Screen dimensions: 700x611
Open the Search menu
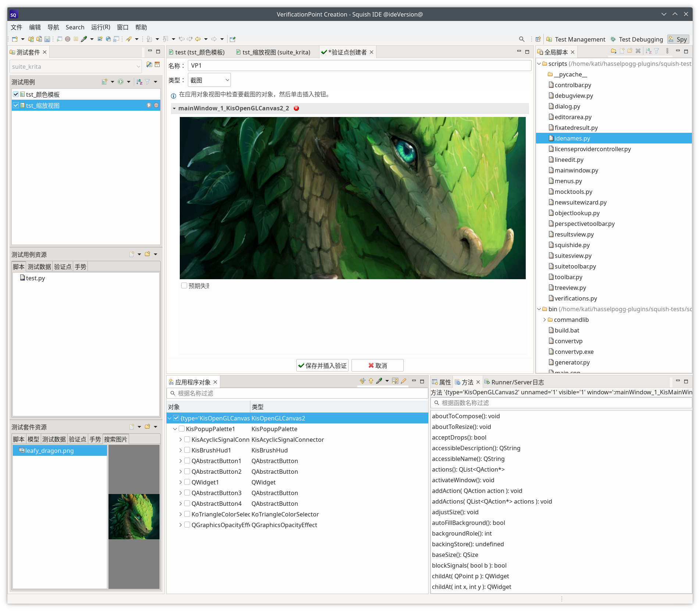click(x=75, y=27)
